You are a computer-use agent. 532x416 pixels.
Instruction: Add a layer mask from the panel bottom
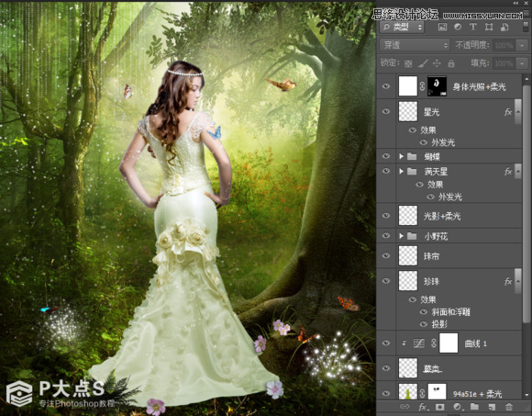point(439,407)
